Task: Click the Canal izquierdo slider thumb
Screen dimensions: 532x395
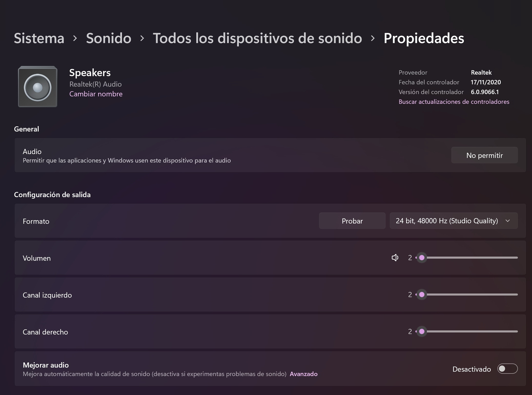Action: click(422, 295)
